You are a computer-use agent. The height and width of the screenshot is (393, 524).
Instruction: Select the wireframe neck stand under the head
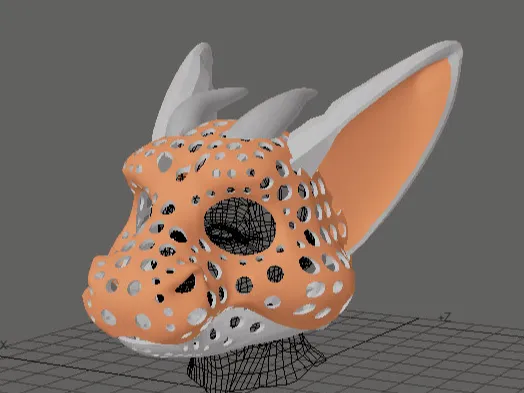point(256,364)
